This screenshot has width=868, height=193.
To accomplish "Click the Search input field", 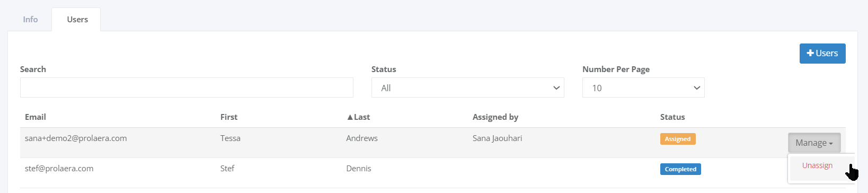I will pos(187,87).
